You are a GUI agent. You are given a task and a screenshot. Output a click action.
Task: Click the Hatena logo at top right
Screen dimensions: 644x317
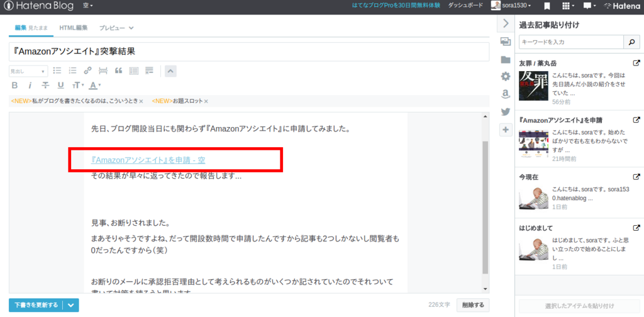(x=623, y=6)
